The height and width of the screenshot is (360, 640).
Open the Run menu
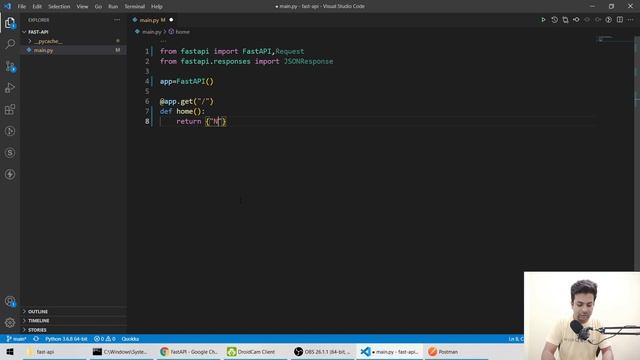[x=113, y=7]
